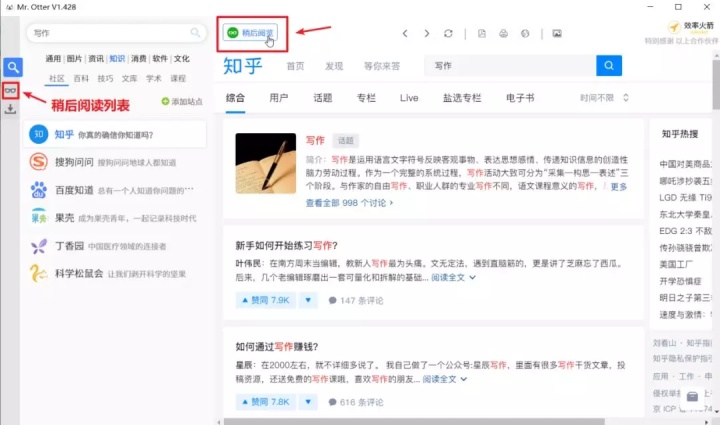Screen dimensions: 720x425
Task: Select the 图片 category
Action: (x=74, y=59)
